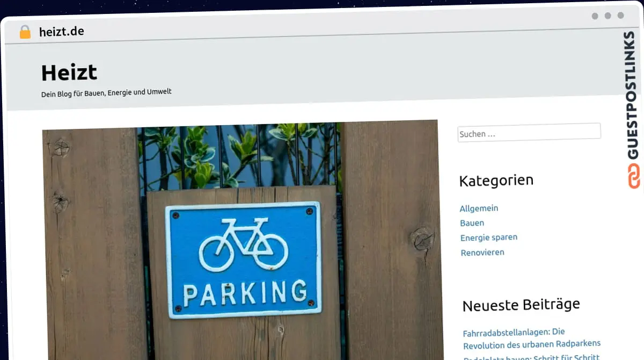
Task: Click the blog tagline under Heizt
Action: pyautogui.click(x=106, y=92)
